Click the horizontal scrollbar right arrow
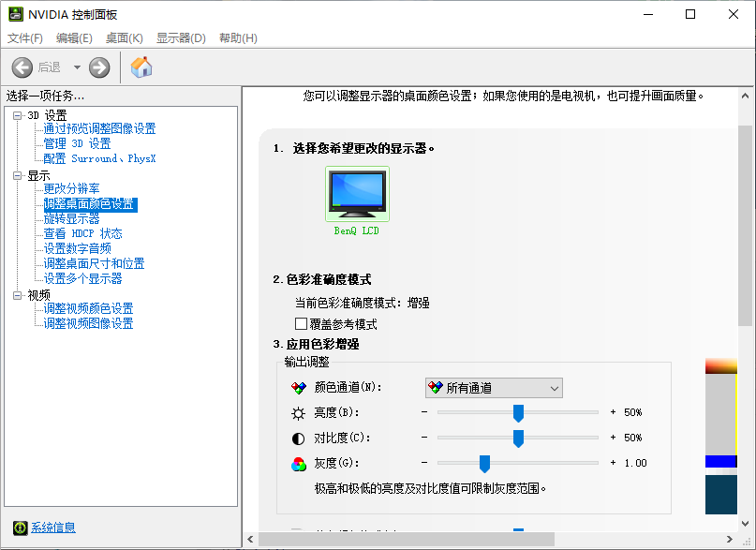The width and height of the screenshot is (756, 550). pos(730,540)
